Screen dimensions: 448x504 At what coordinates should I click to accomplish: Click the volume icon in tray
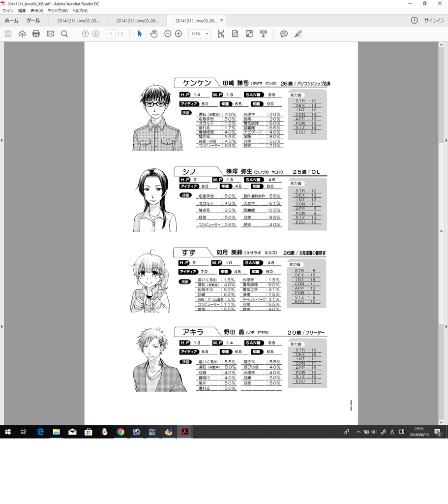point(373,432)
